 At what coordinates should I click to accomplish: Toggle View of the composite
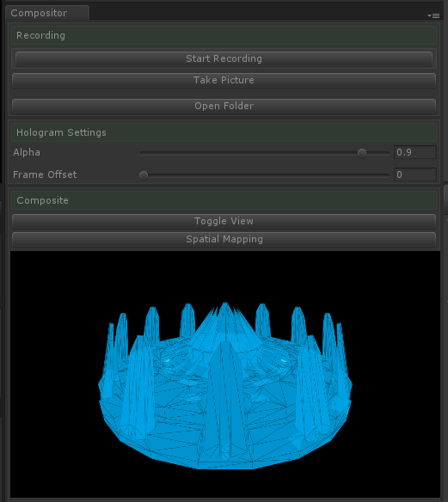(224, 221)
